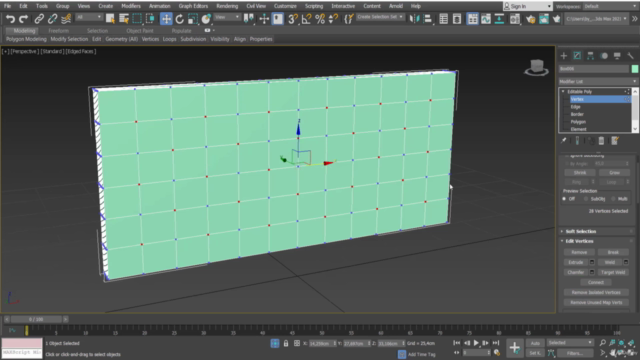Switch to the Motion command panel tab
640x360 pixels.
pyautogui.click(x=604, y=56)
